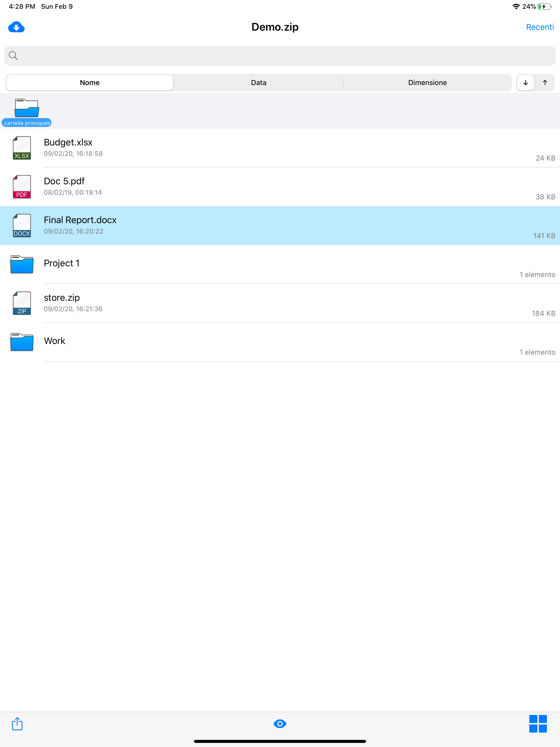Switch to grid view layout
The width and height of the screenshot is (560, 747).
coord(538,723)
